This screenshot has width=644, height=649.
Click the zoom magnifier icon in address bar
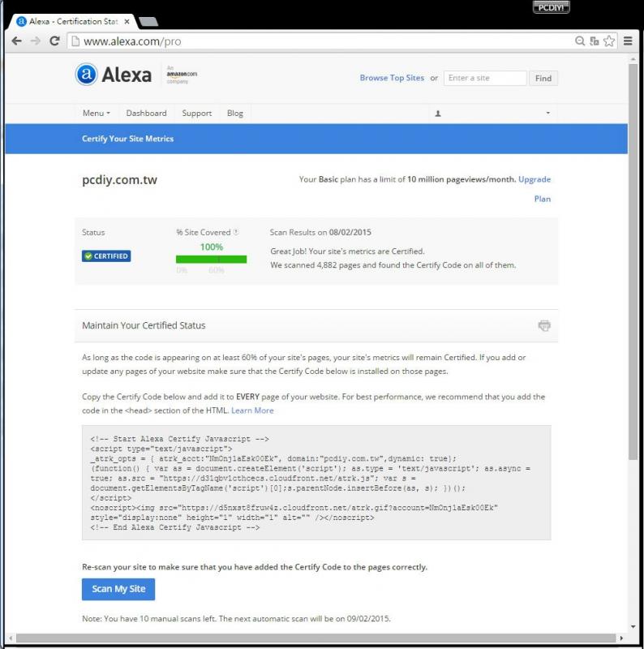pos(580,41)
